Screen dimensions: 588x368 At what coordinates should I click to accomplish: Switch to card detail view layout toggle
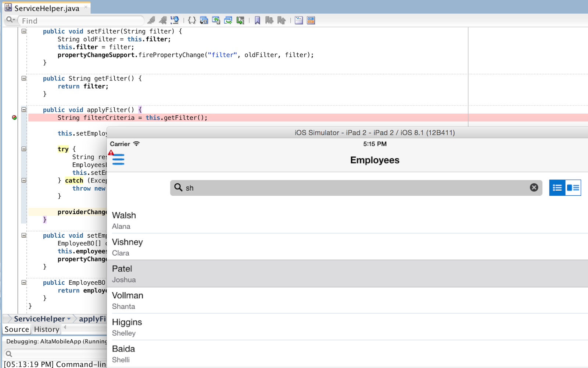pyautogui.click(x=573, y=188)
